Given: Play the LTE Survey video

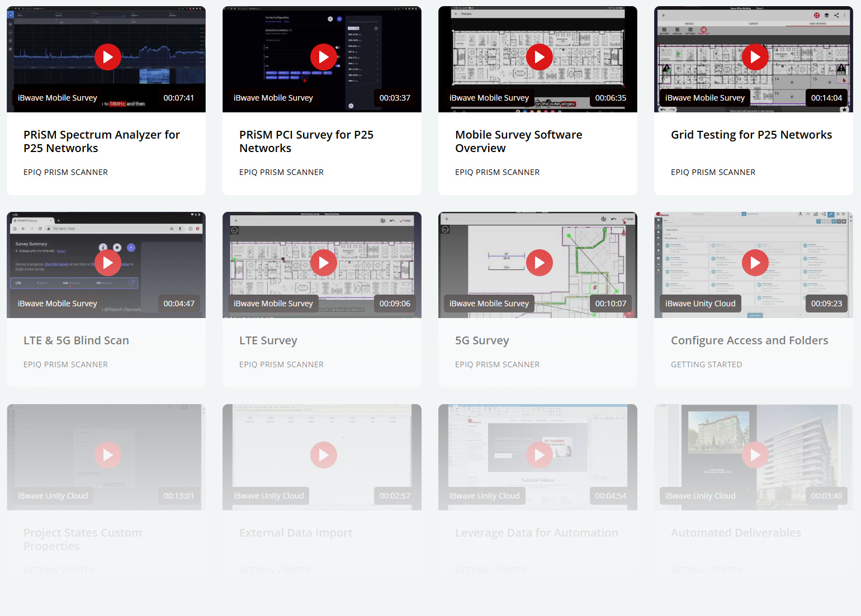Looking at the screenshot, I should point(323,262).
